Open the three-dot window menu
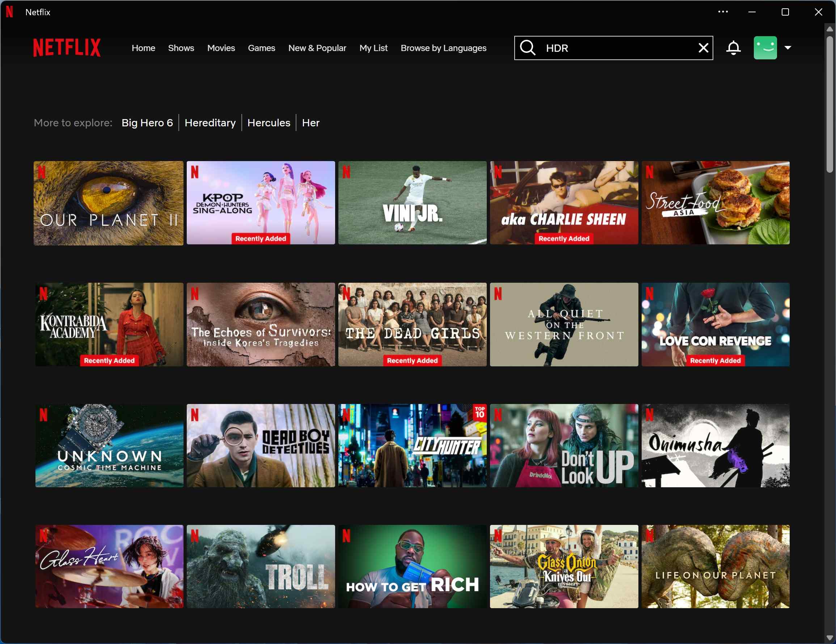836x644 pixels. tap(722, 12)
